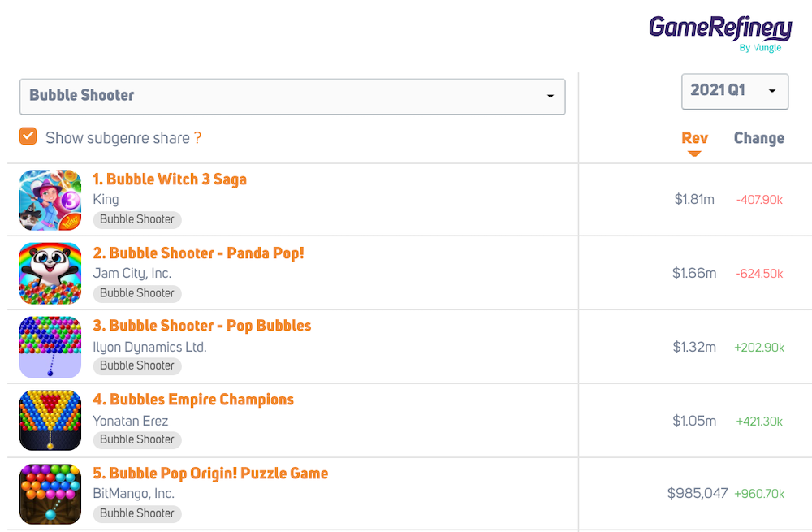Sort by the Change column header
The width and height of the screenshot is (812, 532).
[x=758, y=138]
